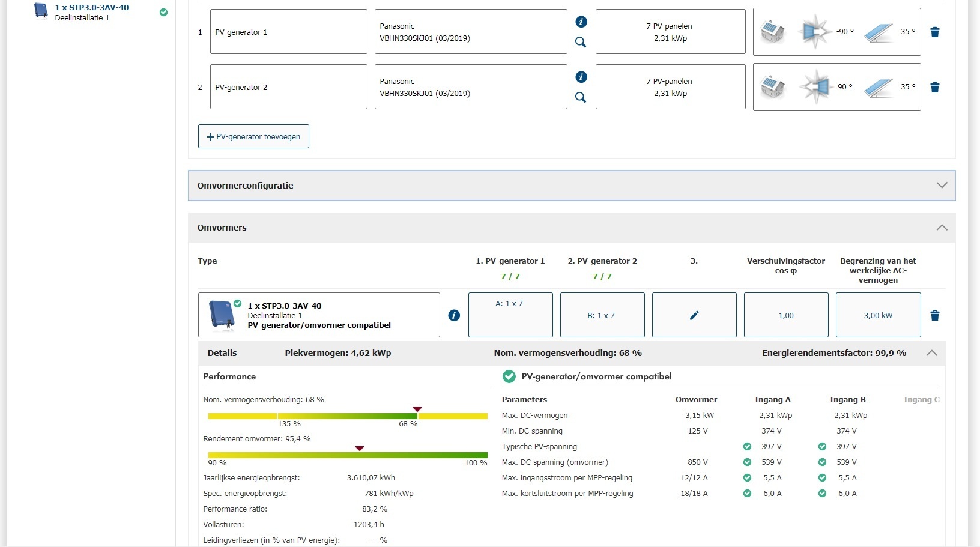Delete the inverter row with trash icon
Screen dimensions: 980x547
pyautogui.click(x=934, y=316)
